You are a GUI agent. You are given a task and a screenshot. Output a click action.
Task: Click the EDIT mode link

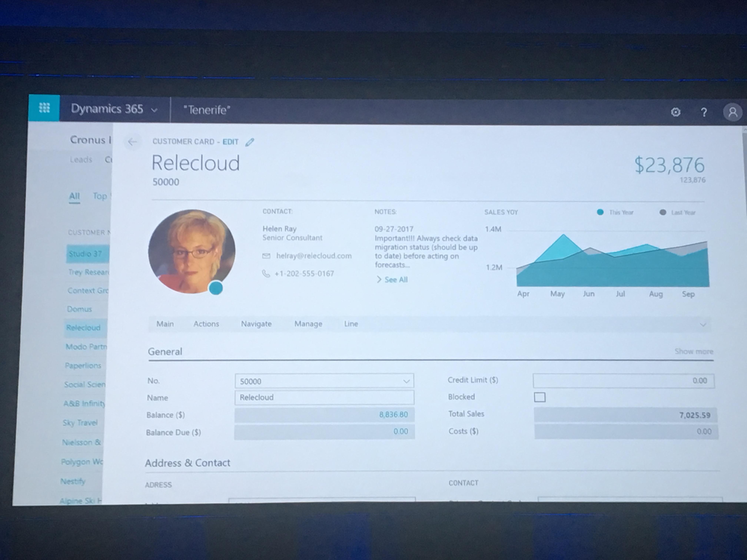(230, 142)
